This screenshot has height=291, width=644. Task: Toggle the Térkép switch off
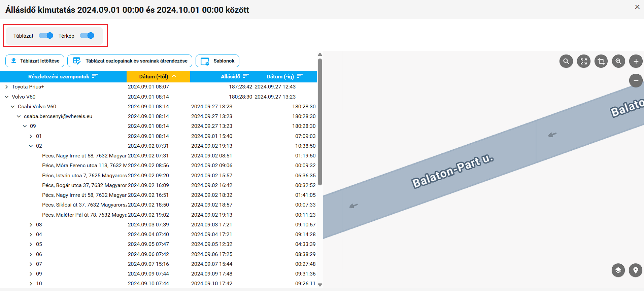tap(87, 36)
